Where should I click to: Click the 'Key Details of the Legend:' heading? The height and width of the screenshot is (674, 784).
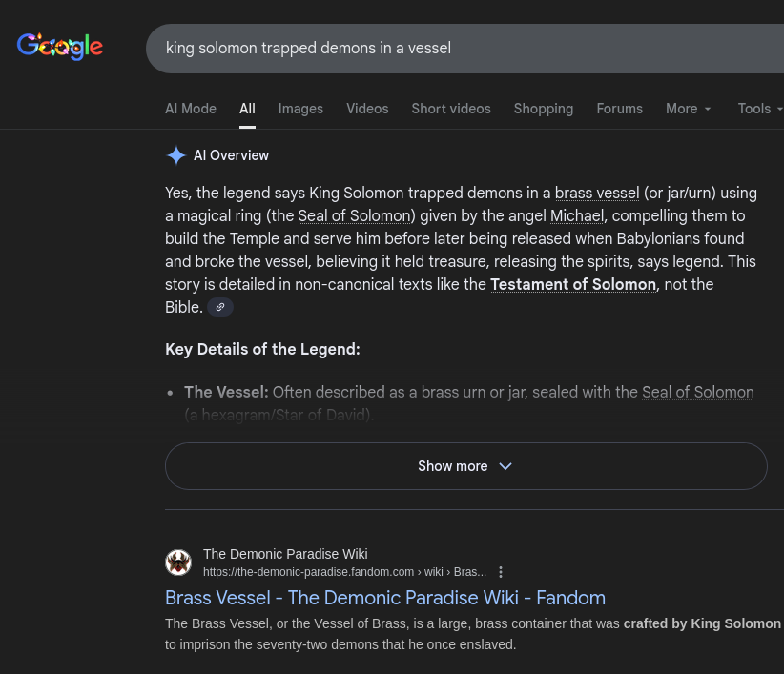point(262,349)
